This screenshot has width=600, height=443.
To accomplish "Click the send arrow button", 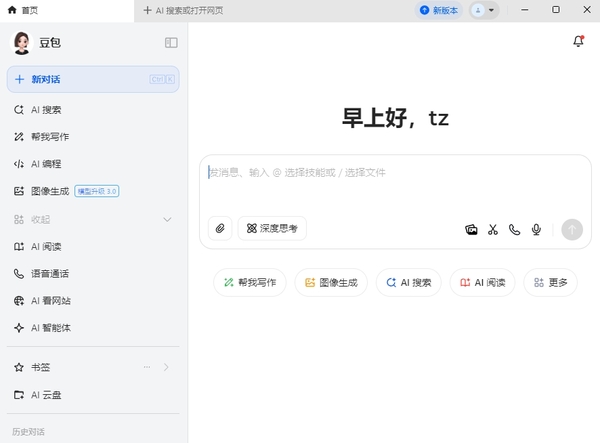I will 572,230.
